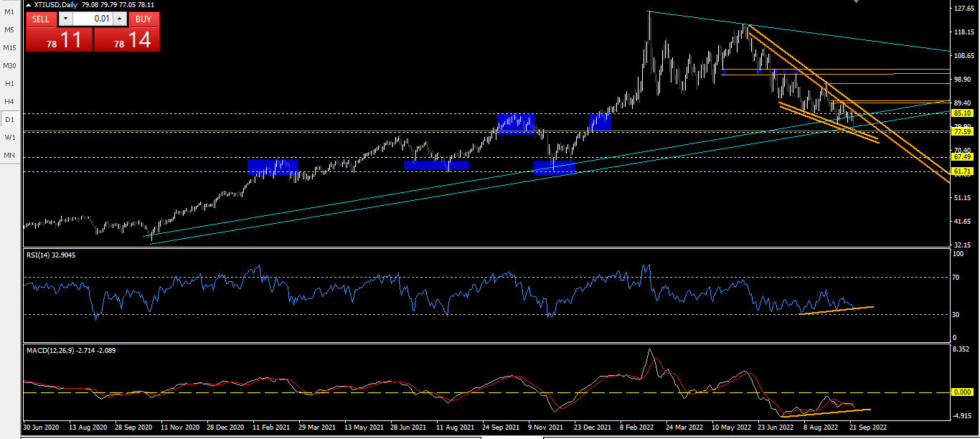Select the W1 weekly timeframe tab
This screenshot has height=439, width=980.
pyautogui.click(x=9, y=138)
